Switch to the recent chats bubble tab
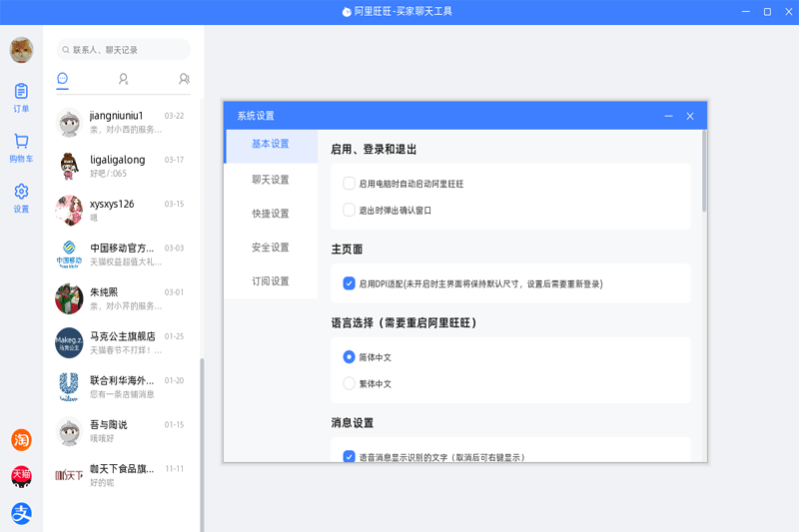Screen dimensions: 799x532 coord(62,79)
